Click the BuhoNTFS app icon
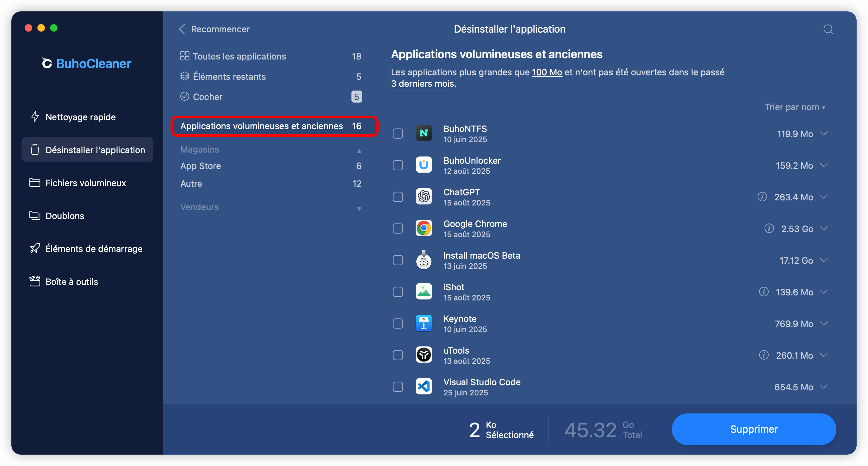Viewport: 868px width, 466px height. 424,134
